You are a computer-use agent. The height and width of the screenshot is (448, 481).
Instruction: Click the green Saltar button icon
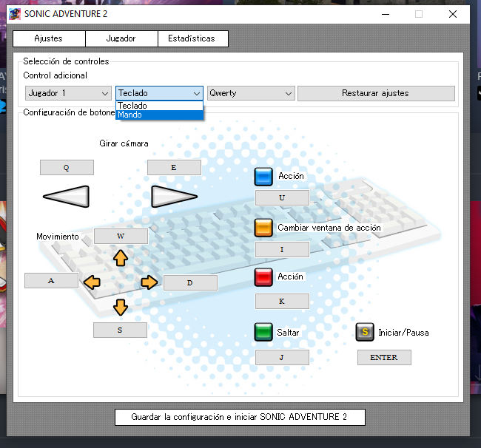click(263, 332)
